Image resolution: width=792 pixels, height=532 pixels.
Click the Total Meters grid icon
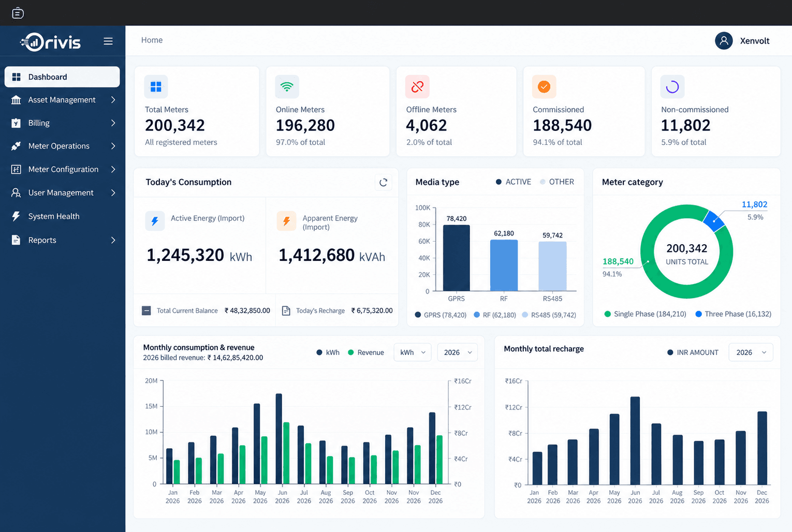[x=156, y=86]
